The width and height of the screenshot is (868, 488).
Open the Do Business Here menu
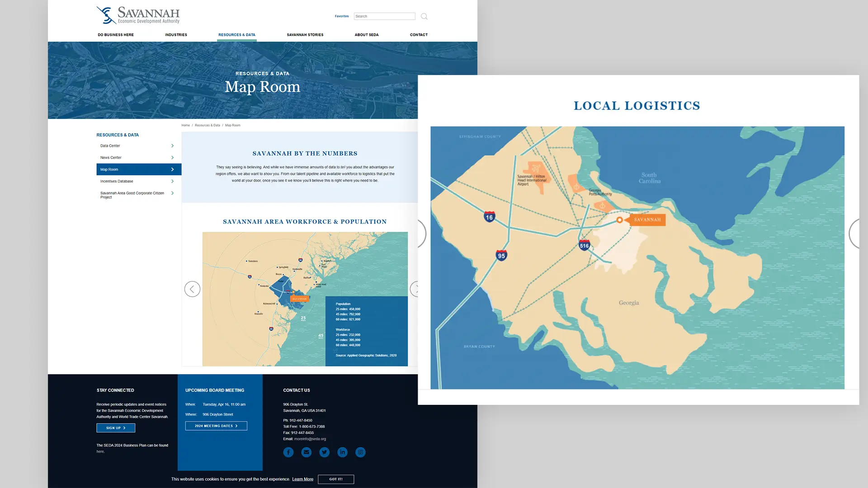point(116,35)
